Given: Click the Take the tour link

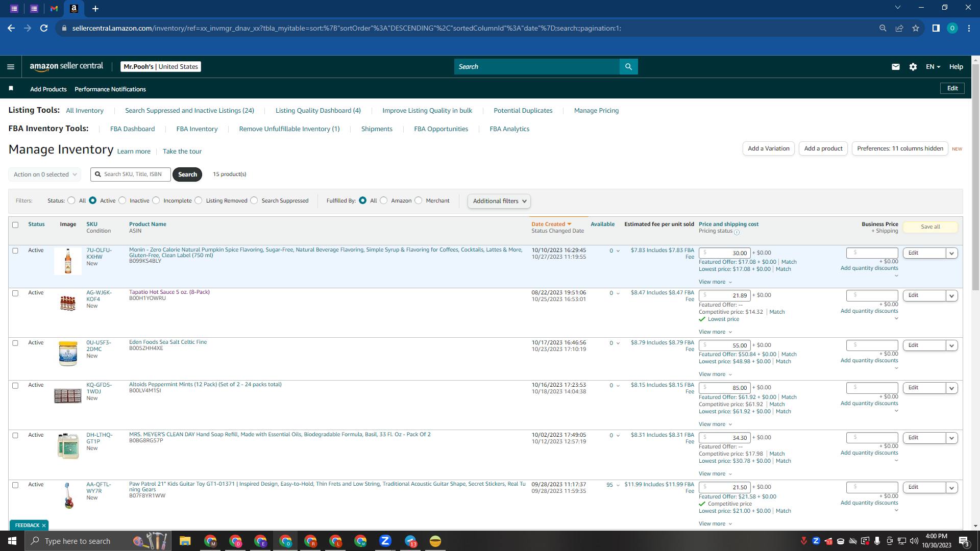Looking at the screenshot, I should (182, 152).
